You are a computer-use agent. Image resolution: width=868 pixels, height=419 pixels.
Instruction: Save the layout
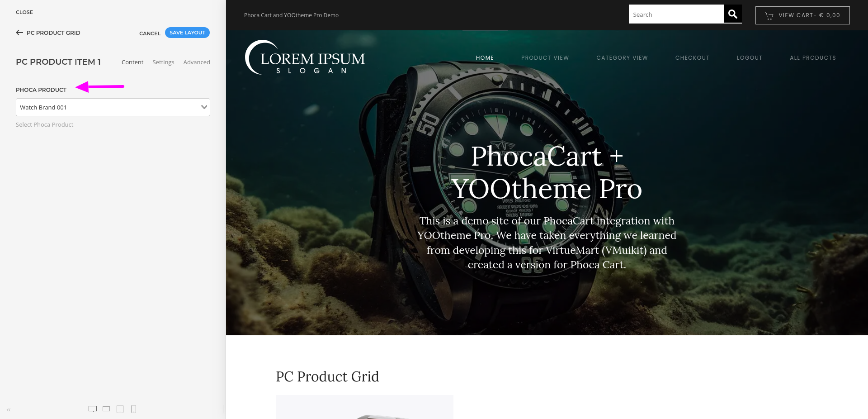[187, 33]
